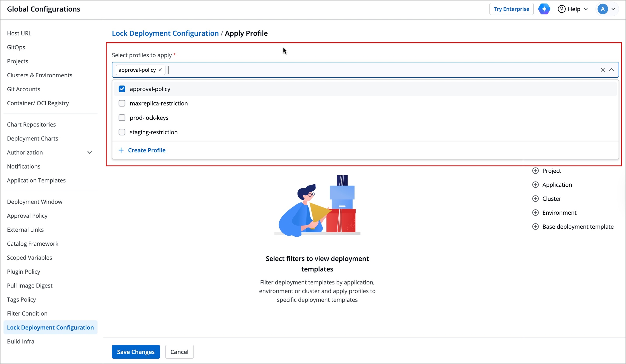
Task: Enable the staging-restriction checkbox
Action: pyautogui.click(x=122, y=132)
